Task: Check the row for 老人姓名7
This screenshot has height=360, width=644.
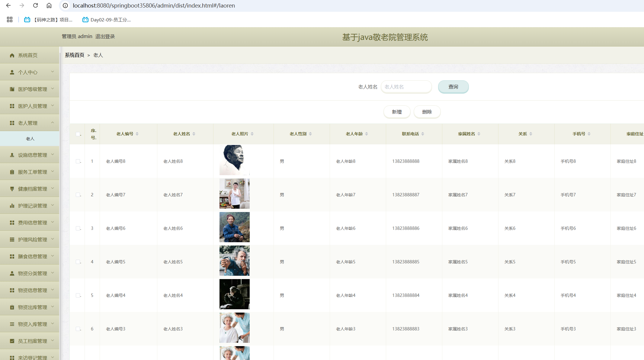Action: coord(78,195)
